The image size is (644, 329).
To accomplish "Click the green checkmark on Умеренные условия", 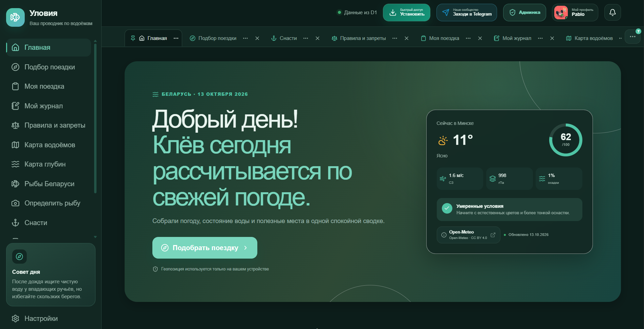I will [x=447, y=208].
